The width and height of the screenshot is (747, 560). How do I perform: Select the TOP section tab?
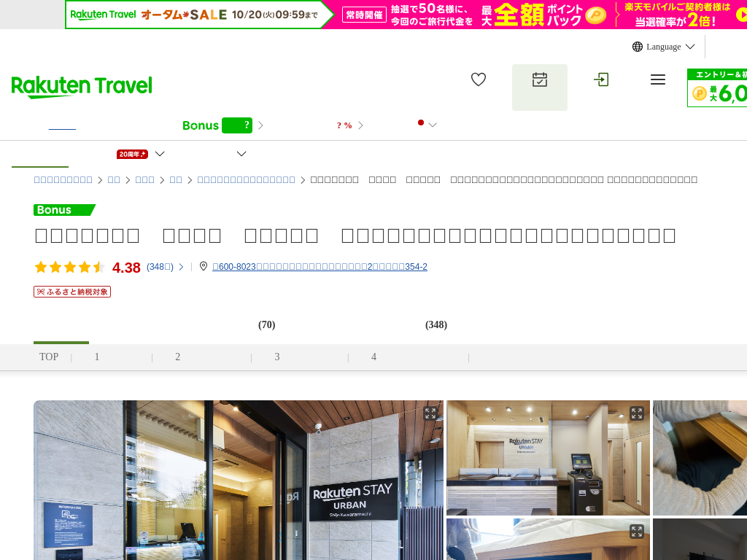click(49, 357)
